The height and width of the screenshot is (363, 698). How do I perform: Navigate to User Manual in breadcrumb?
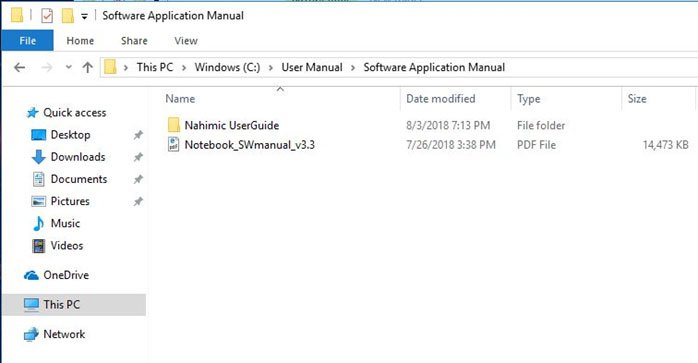[x=312, y=67]
